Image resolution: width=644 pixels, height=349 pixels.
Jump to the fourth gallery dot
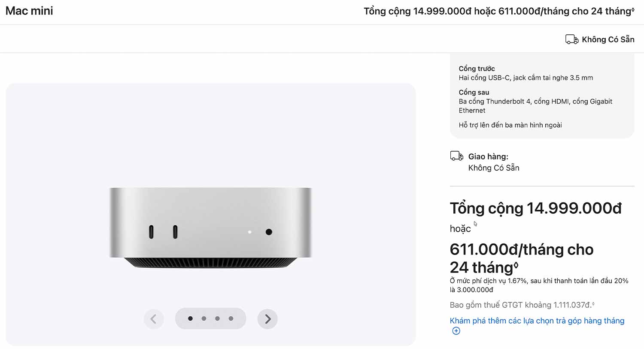(231, 318)
